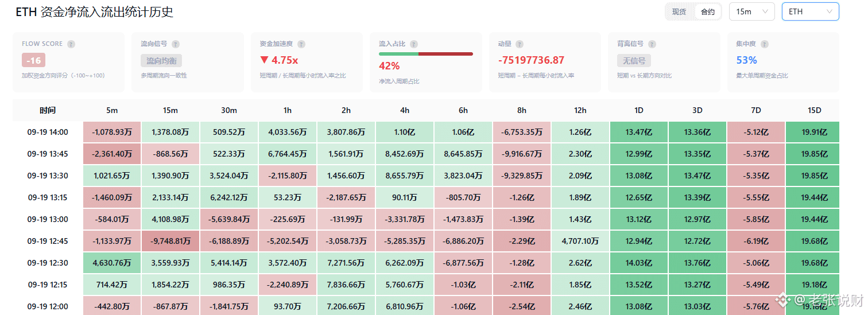Click the -16 flow score badge

33,60
